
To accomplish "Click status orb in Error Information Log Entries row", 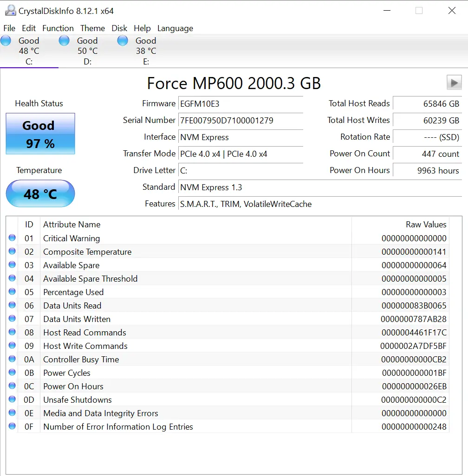I will pyautogui.click(x=12, y=426).
